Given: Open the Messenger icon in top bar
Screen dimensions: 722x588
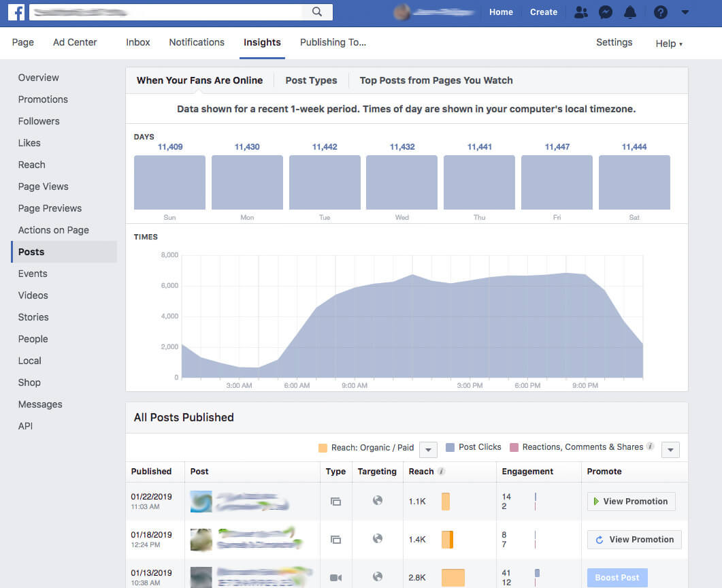Looking at the screenshot, I should click(x=606, y=12).
